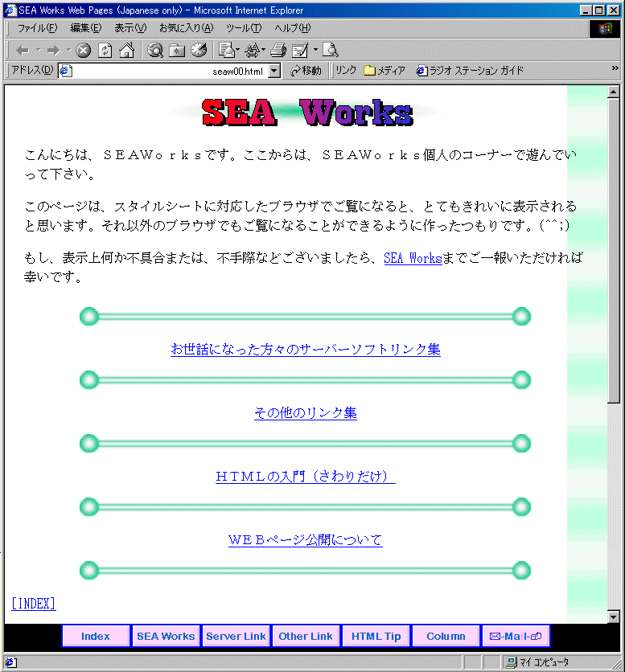Click the SEA Works logo banner
625x672 pixels.
[306, 113]
